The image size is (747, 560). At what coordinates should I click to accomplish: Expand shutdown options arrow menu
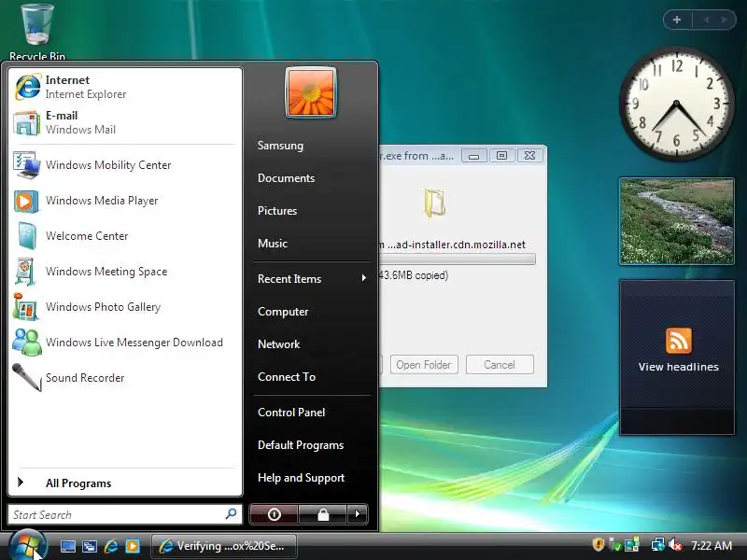358,514
